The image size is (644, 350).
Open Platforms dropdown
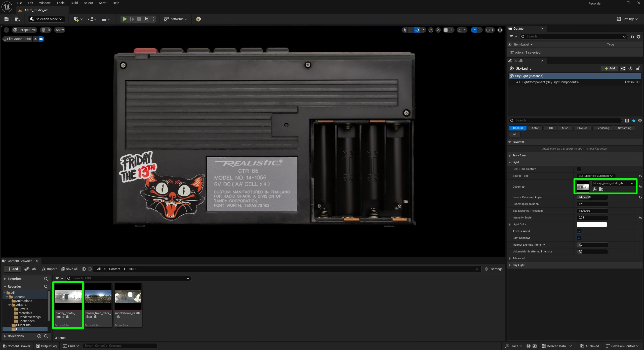(x=175, y=19)
